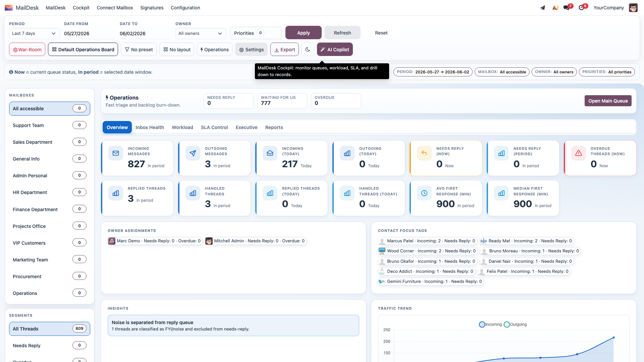Click the Gemini Furniture contact logo

pyautogui.click(x=382, y=282)
